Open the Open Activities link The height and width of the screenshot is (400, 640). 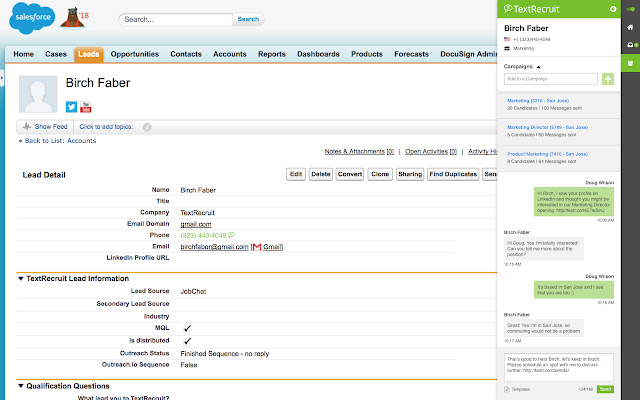click(431, 151)
